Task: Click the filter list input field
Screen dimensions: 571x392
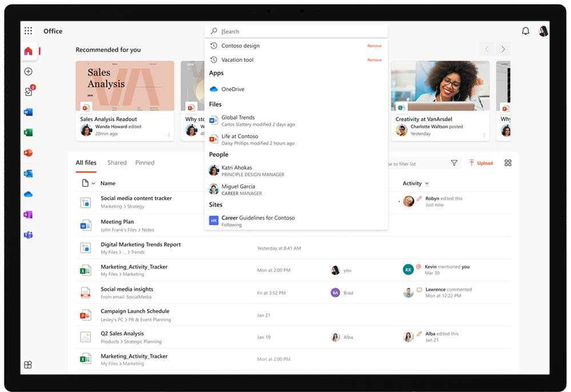Action: [418, 164]
